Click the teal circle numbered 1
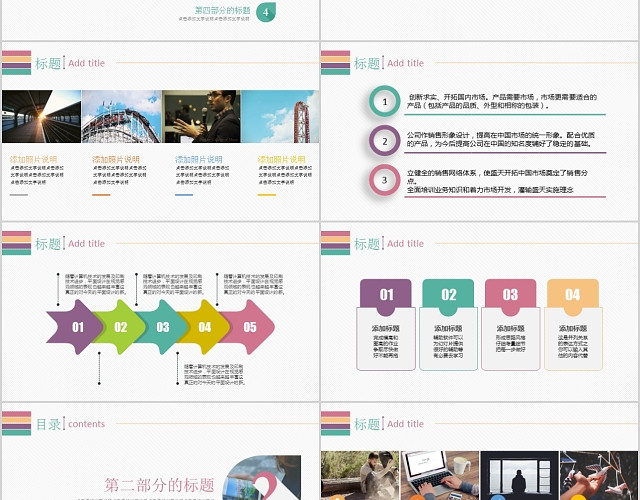Screen dimensions: 640x500 [x=384, y=102]
